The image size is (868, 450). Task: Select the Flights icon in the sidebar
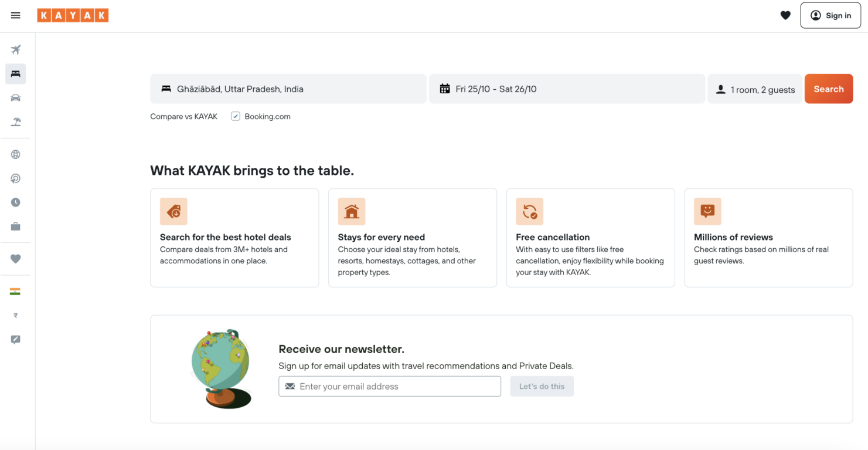pos(16,50)
